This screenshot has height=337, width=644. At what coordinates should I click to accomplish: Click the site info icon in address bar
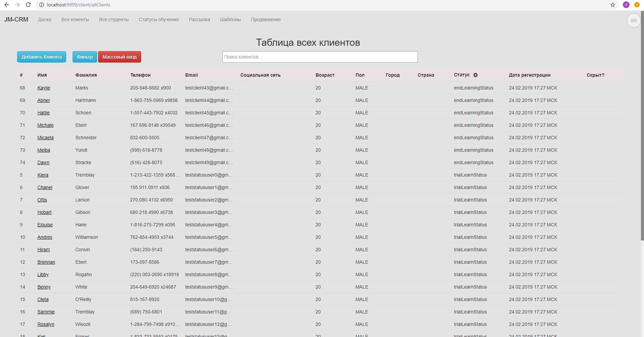[41, 5]
